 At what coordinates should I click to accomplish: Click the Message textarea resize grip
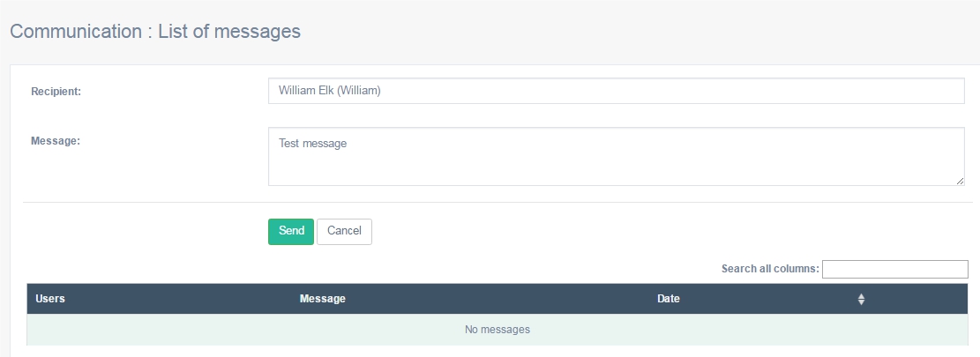click(960, 181)
